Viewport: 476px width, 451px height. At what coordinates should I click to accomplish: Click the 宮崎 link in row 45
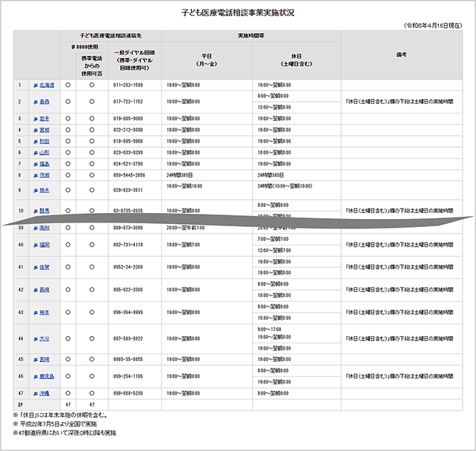45,359
